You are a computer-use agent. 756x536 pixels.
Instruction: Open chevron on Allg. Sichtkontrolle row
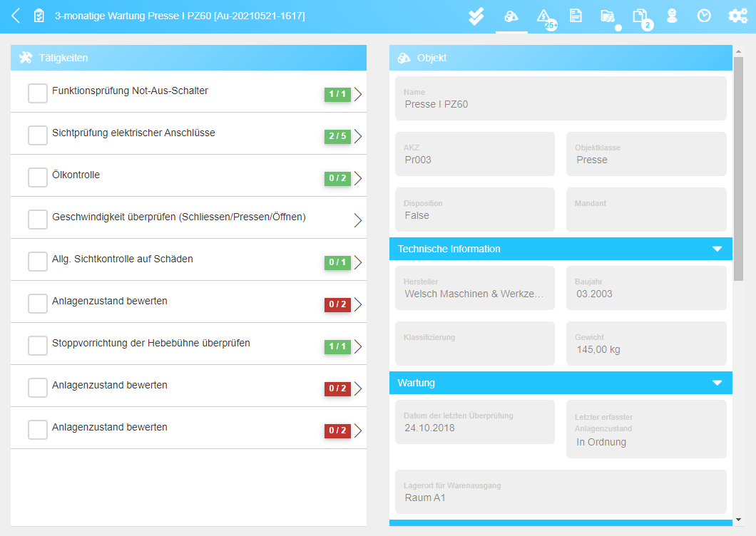358,262
